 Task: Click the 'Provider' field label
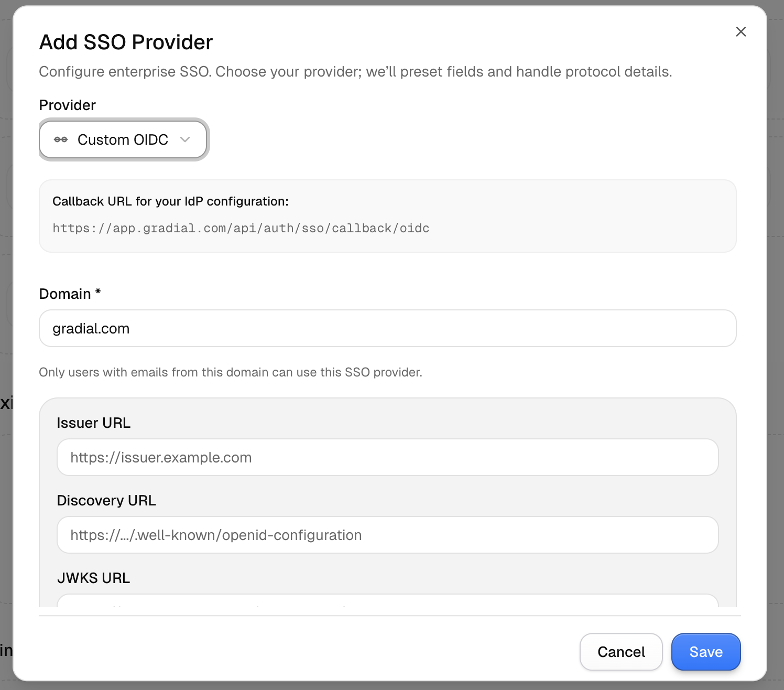68,105
